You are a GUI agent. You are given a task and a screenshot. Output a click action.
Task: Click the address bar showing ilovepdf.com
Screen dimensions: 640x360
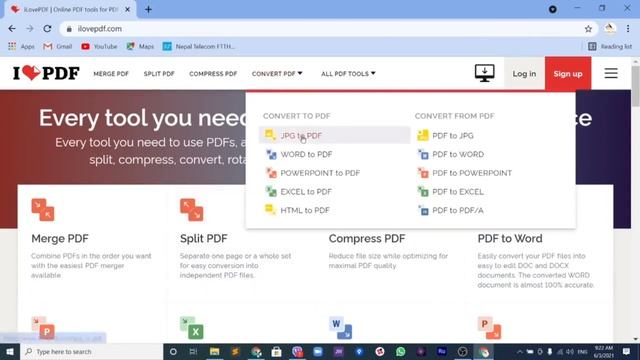click(329, 29)
